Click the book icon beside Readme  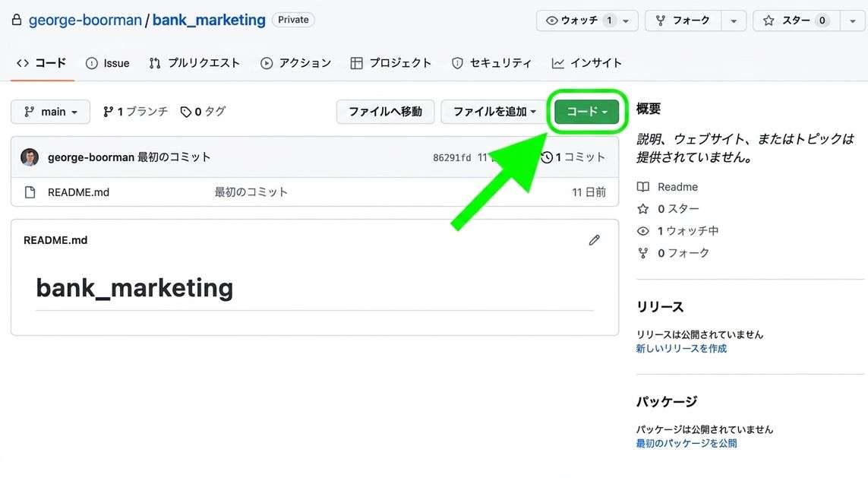pyautogui.click(x=642, y=187)
